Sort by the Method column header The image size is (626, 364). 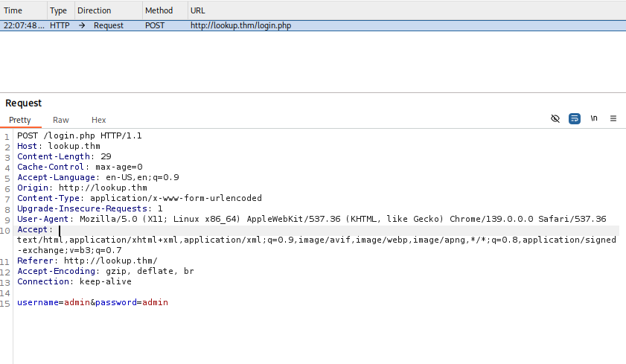click(165, 10)
